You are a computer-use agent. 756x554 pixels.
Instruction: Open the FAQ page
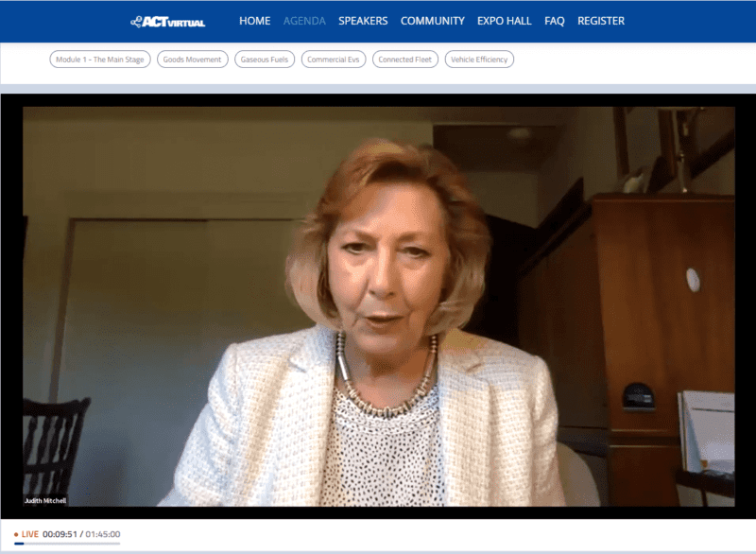[555, 21]
